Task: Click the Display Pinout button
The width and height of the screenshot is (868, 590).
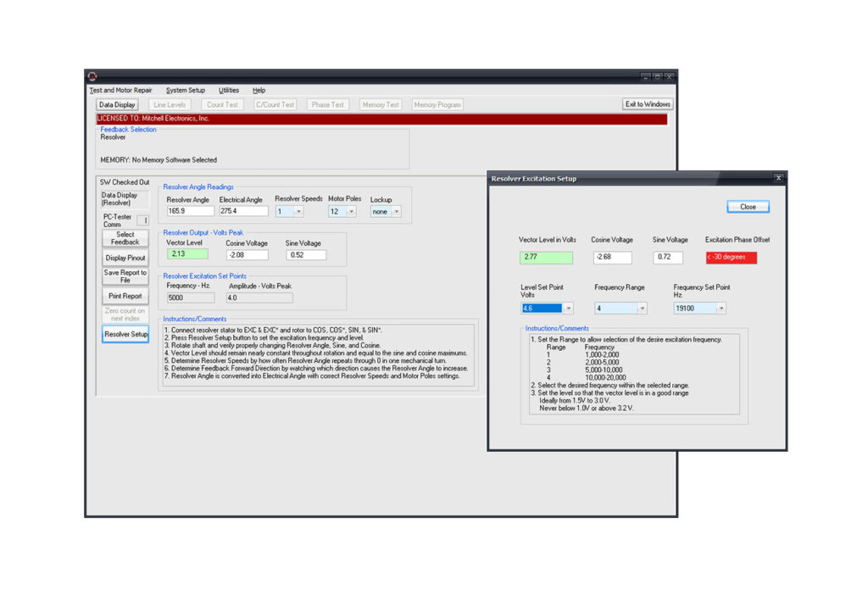Action: (125, 258)
